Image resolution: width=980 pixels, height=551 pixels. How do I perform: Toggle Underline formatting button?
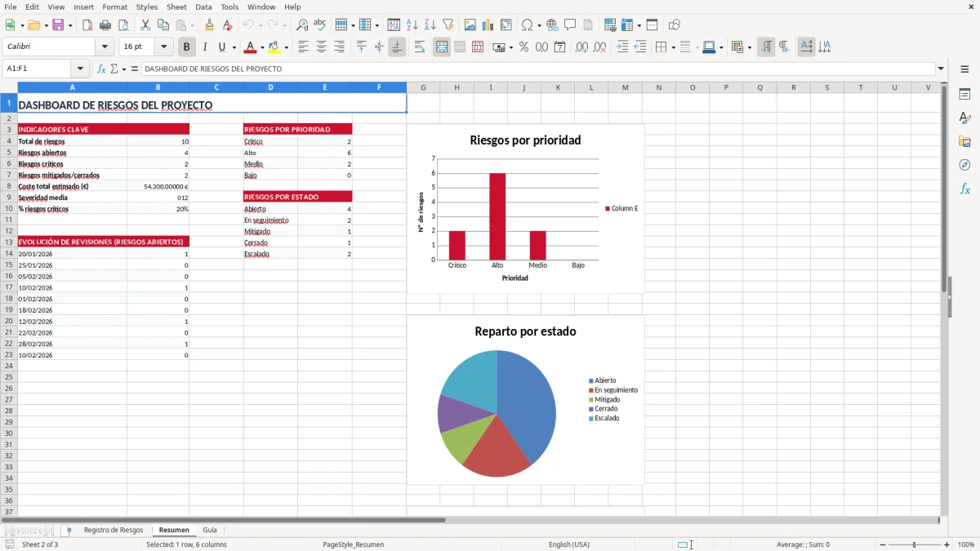(222, 47)
